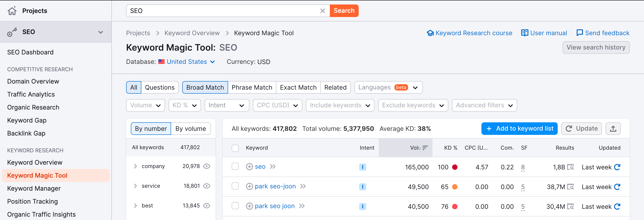The width and height of the screenshot is (644, 220).
Task: Open details arrows next to park seo joon
Action: click(x=302, y=206)
